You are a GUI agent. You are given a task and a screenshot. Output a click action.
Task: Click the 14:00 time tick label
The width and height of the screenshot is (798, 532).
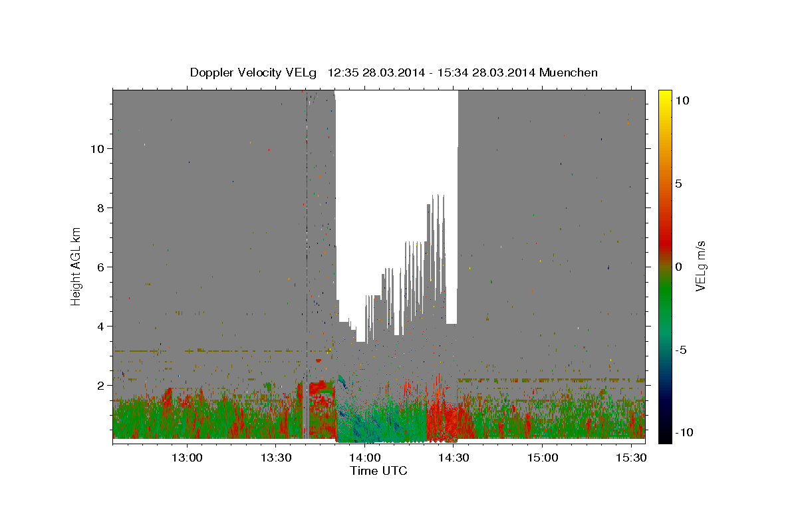[x=364, y=458]
